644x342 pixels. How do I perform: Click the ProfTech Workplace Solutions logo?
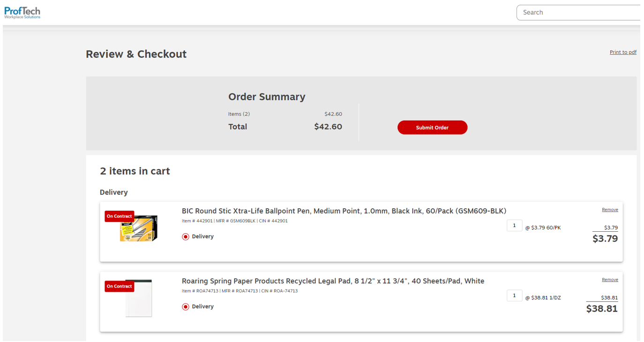tap(22, 13)
